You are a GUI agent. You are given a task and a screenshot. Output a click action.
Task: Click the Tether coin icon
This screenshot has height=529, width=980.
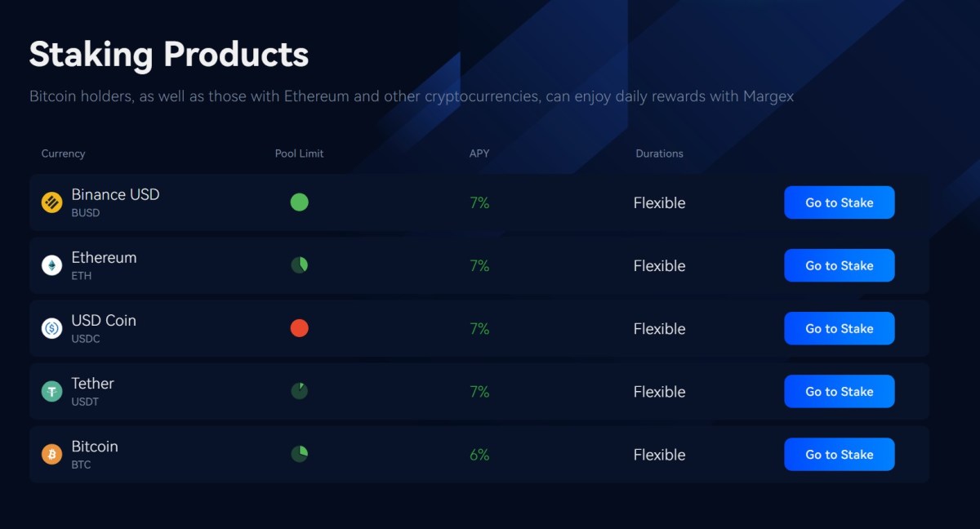[x=51, y=391]
